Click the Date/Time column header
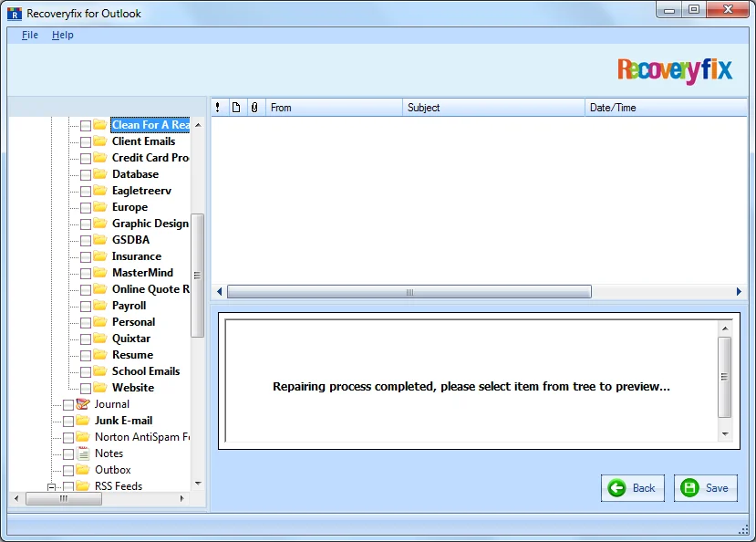 pos(667,107)
